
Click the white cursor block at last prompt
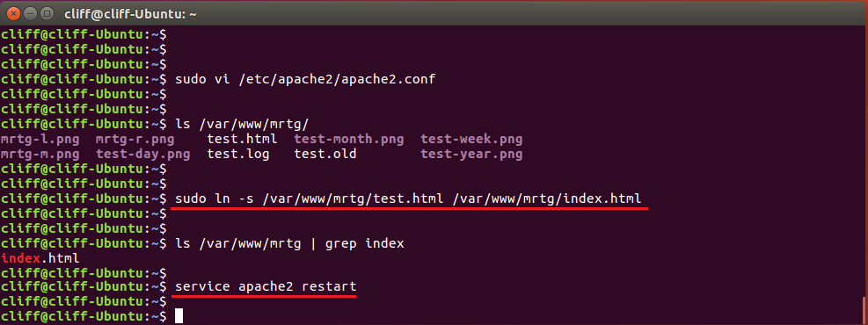coord(179,317)
